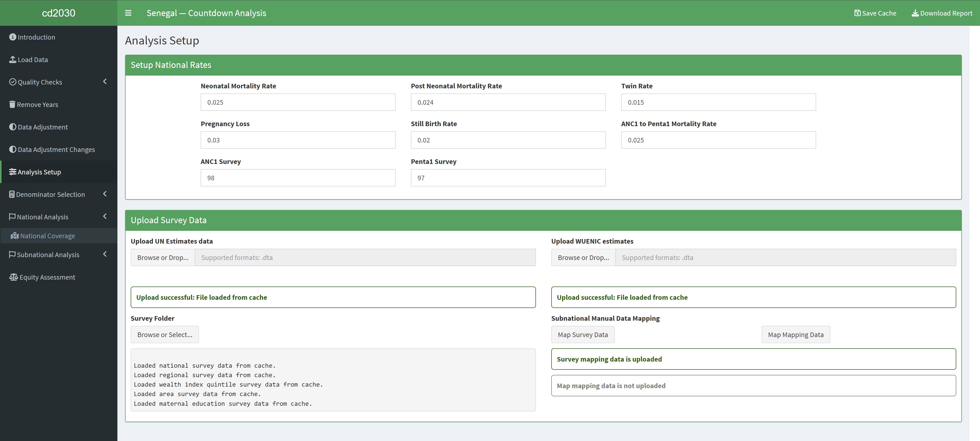The width and height of the screenshot is (980, 441).
Task: Click the Load Data upload icon
Action: click(x=13, y=59)
